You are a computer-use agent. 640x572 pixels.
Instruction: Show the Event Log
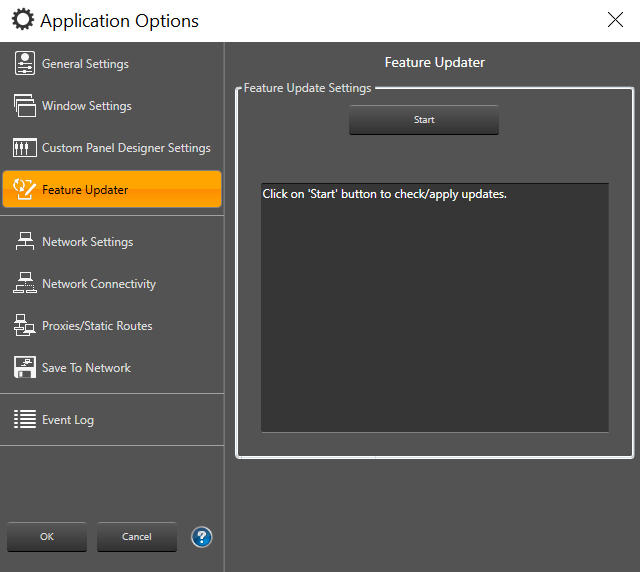112,420
